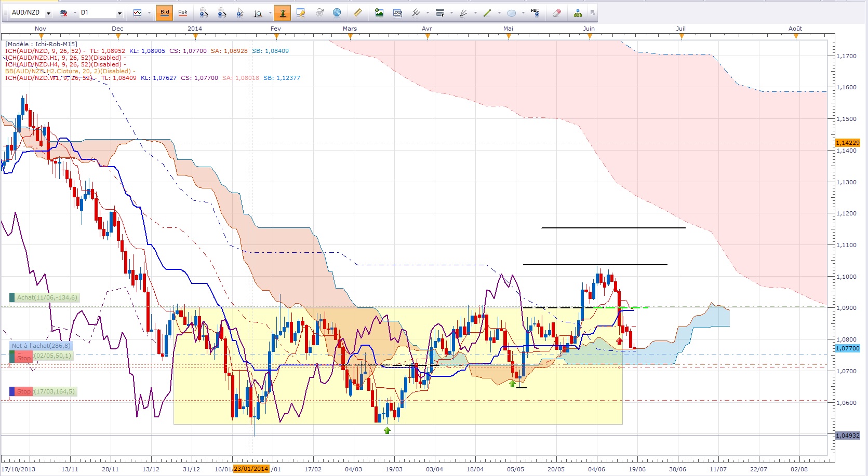This screenshot has height=476, width=868.
Task: Select the fan lines drawing tool
Action: point(464,12)
